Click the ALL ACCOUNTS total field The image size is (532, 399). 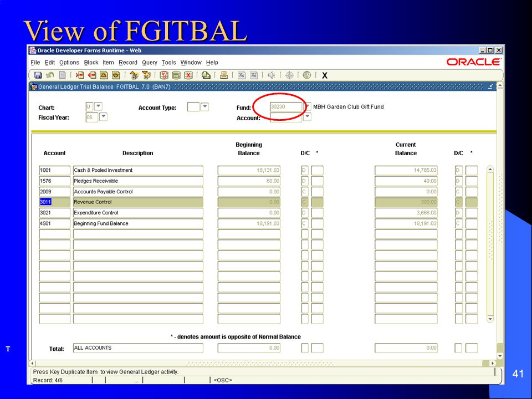[138, 348]
